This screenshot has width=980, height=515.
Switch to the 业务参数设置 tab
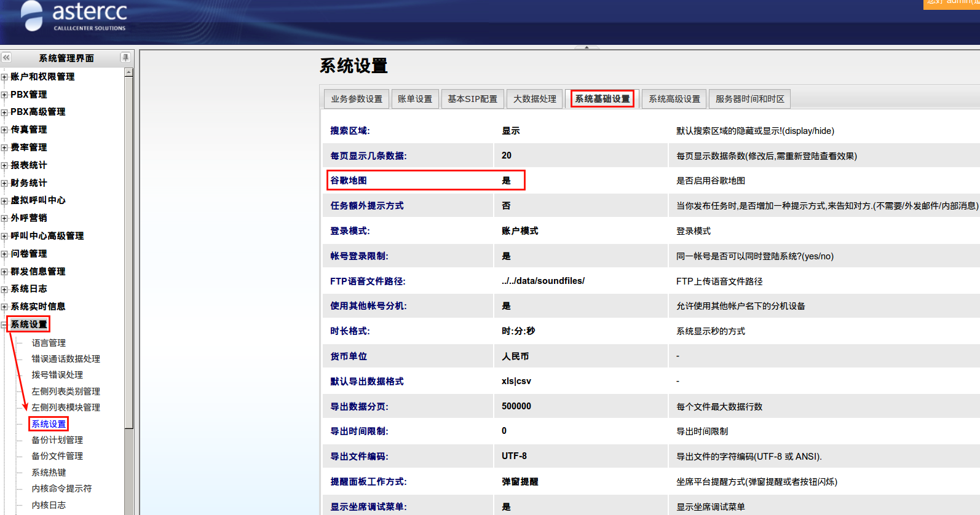(x=357, y=99)
